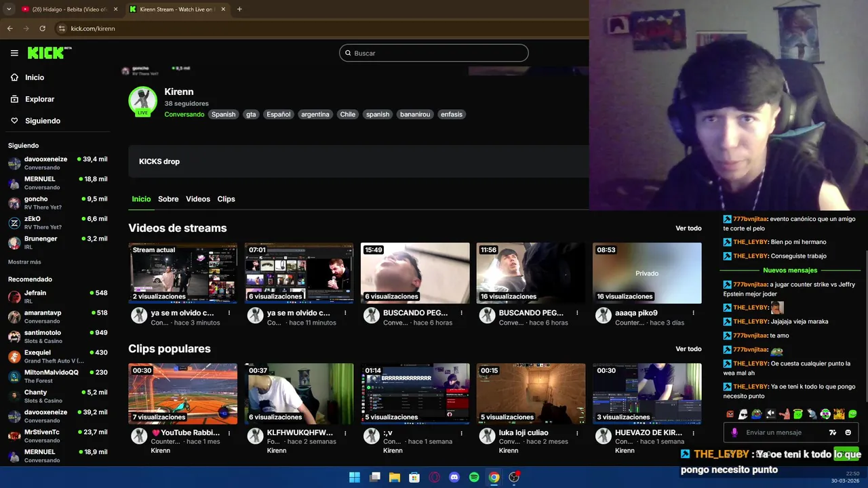Select the bananirou tag chip
This screenshot has width=868, height=488.
415,115
